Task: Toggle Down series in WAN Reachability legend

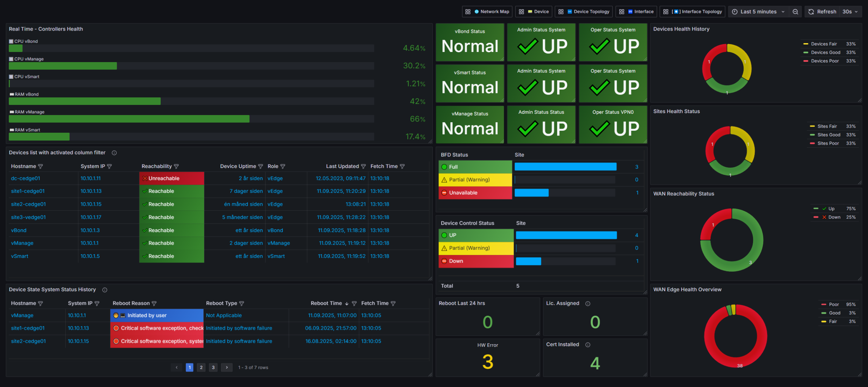Action: point(831,217)
